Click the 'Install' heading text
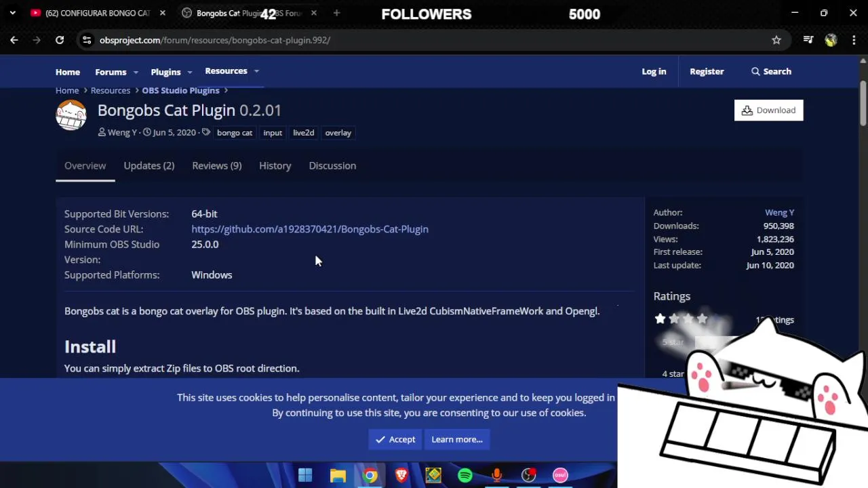 click(90, 347)
